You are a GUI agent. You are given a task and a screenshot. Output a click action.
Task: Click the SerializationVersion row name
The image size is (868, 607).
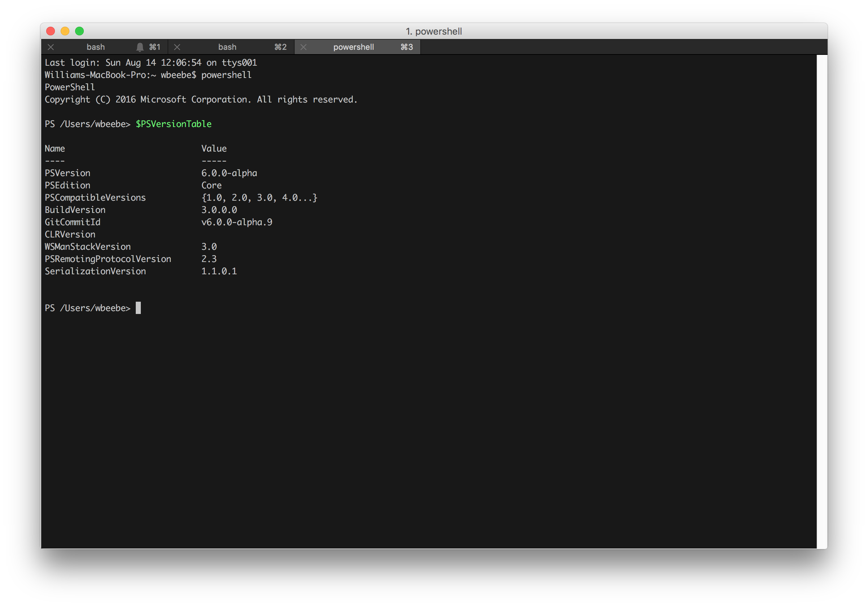95,271
